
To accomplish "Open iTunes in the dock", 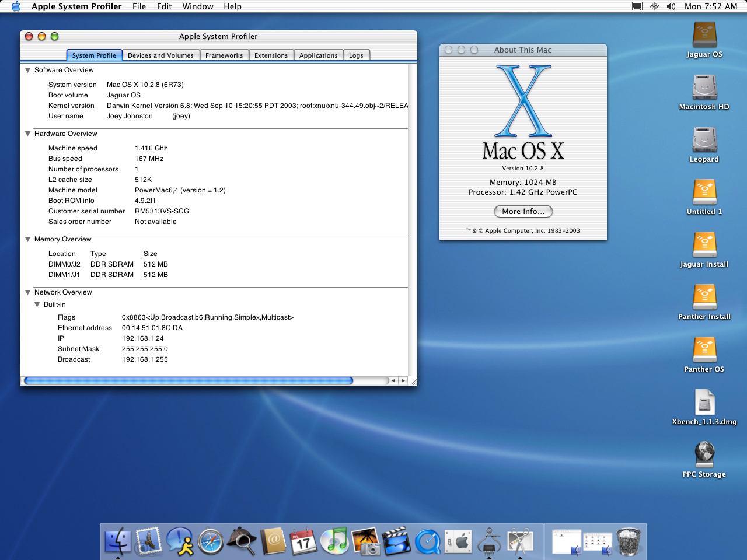I will point(335,541).
